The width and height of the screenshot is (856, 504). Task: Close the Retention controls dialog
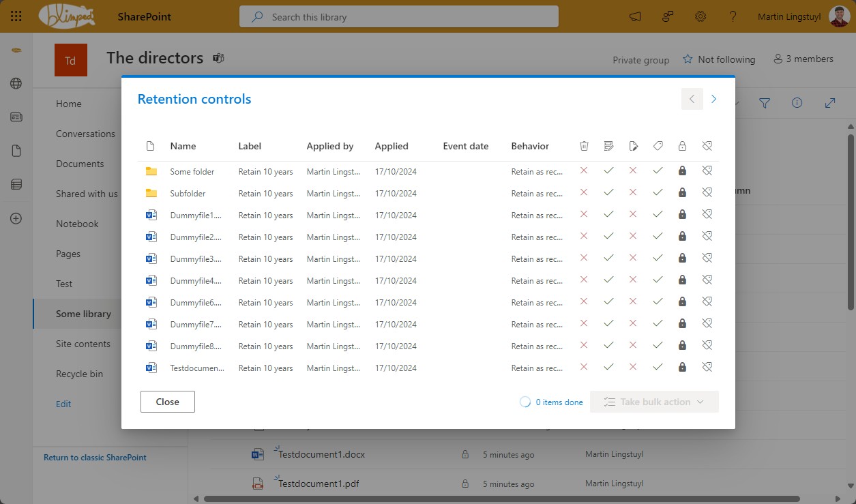click(x=168, y=402)
